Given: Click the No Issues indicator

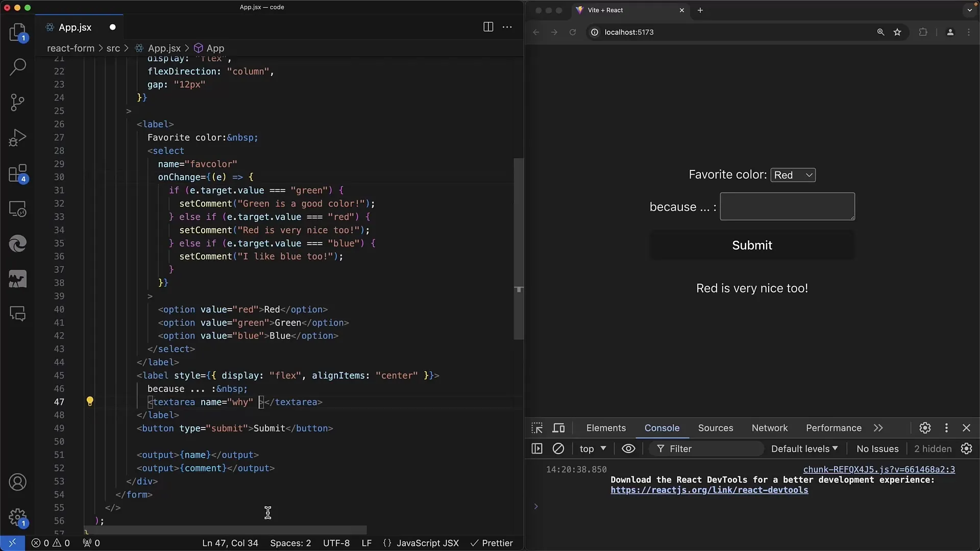Looking at the screenshot, I should click(x=877, y=448).
